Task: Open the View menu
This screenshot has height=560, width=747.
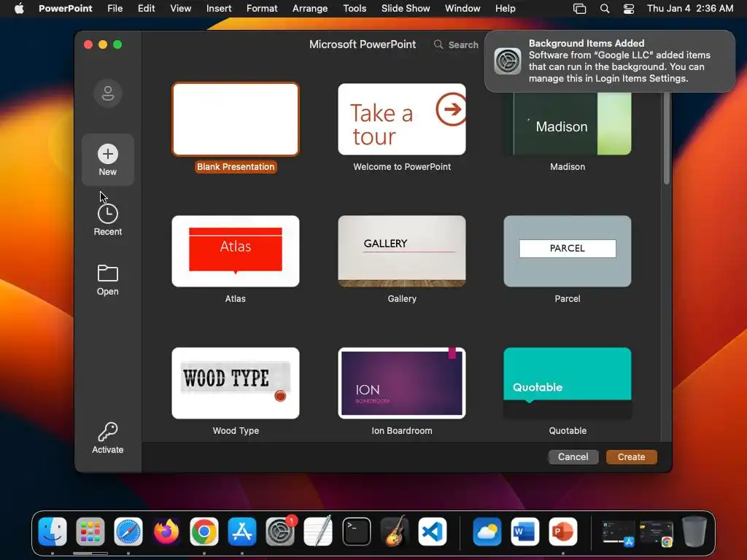Action: (x=181, y=9)
